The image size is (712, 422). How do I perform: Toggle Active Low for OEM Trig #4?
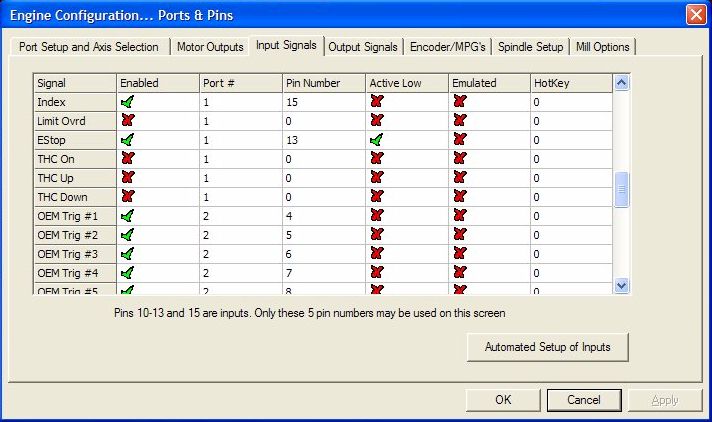point(377,272)
